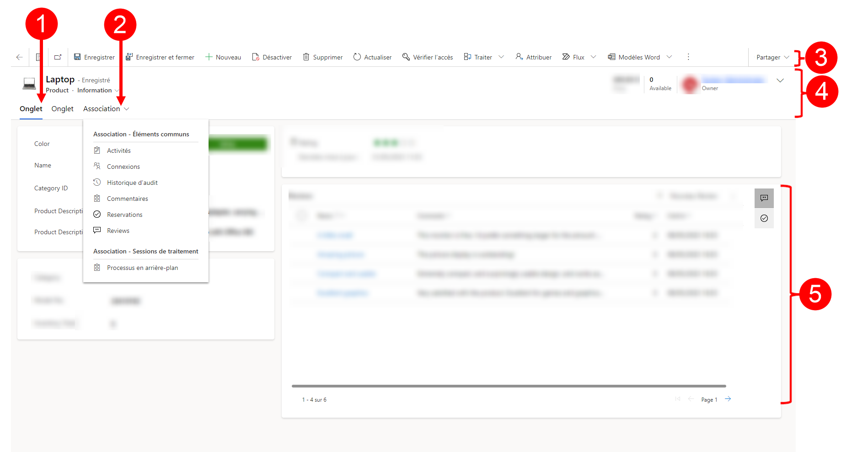Image resolution: width=868 pixels, height=452 pixels.
Task: Go back using the back arrow
Action: pyautogui.click(x=19, y=57)
